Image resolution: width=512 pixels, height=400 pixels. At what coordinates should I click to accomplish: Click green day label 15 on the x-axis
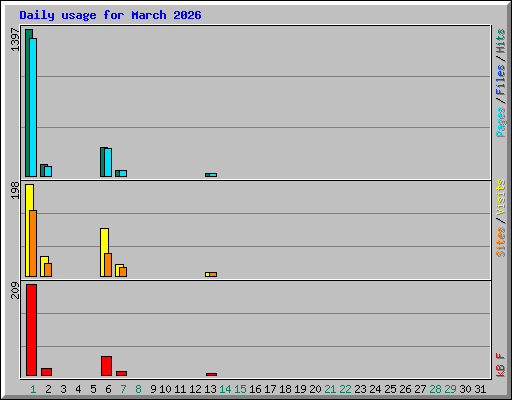click(240, 389)
